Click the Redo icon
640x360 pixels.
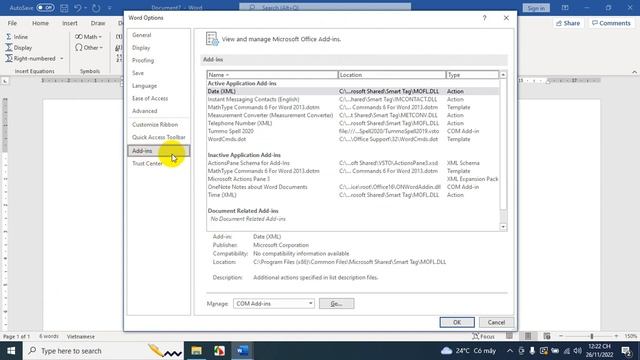(96, 8)
